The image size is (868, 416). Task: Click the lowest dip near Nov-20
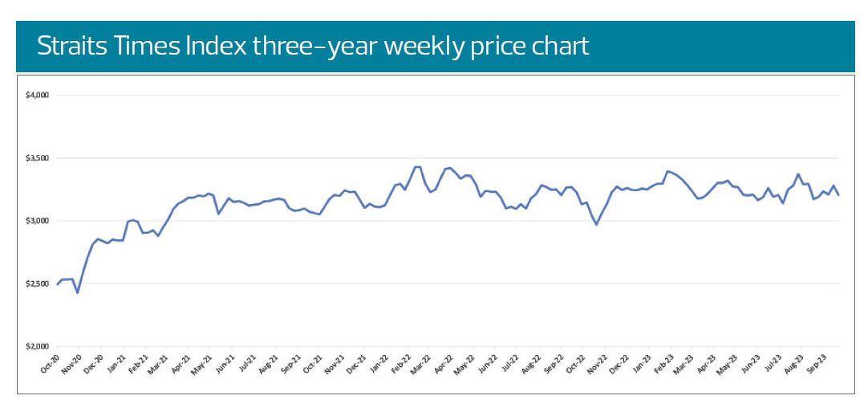pos(78,292)
